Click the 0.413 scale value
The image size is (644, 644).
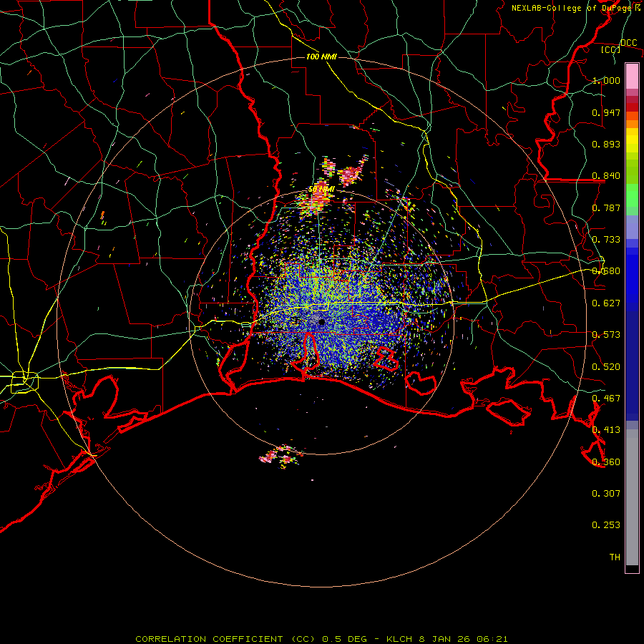(606, 430)
